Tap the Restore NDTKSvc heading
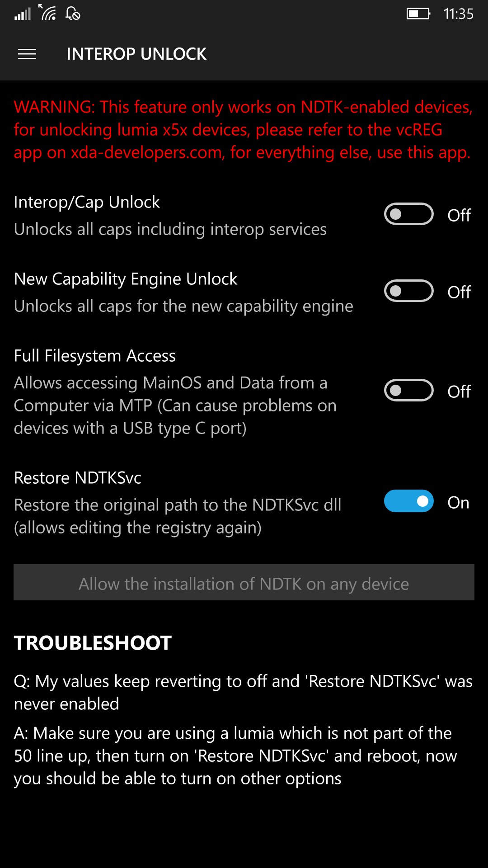This screenshot has width=488, height=868. click(x=78, y=478)
